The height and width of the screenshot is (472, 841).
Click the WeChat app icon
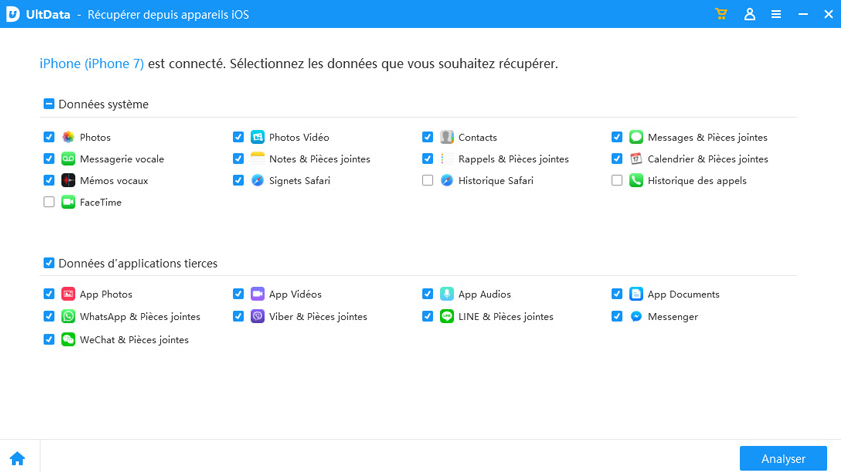pos(68,340)
